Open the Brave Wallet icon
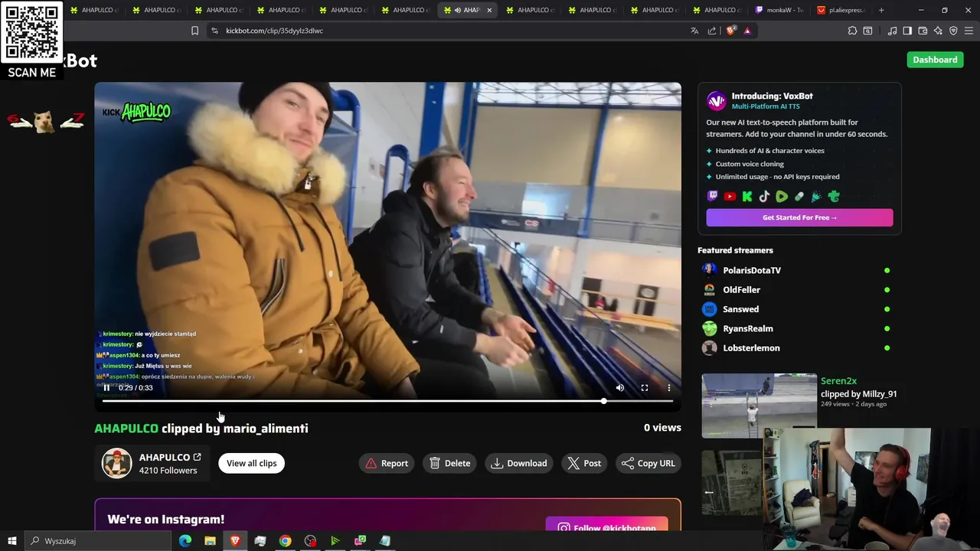 923,31
